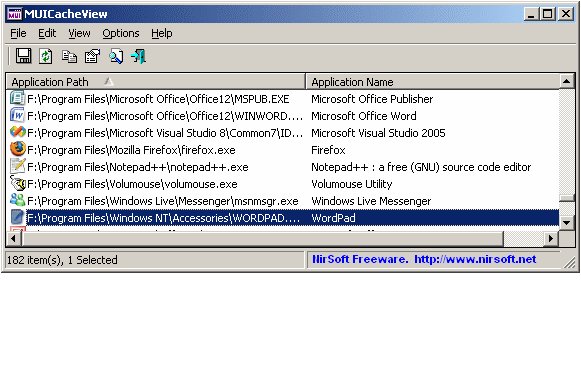Minimize the MUICacheView window
581x381 pixels.
(x=531, y=14)
